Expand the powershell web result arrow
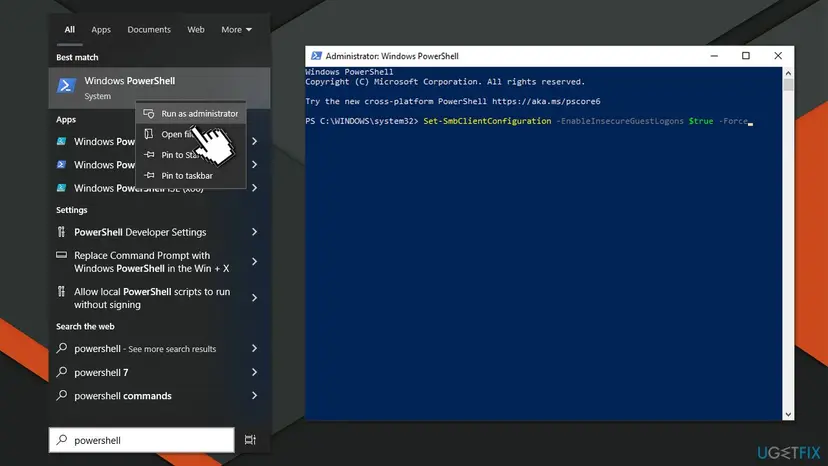The image size is (828, 466). [x=255, y=348]
